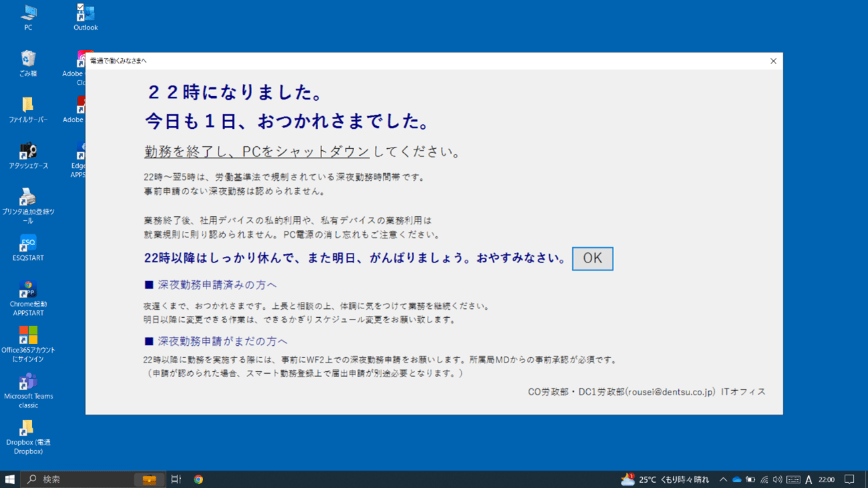This screenshot has height=488, width=868.
Task: Click the OK button in the dialog
Action: pyautogui.click(x=592, y=259)
